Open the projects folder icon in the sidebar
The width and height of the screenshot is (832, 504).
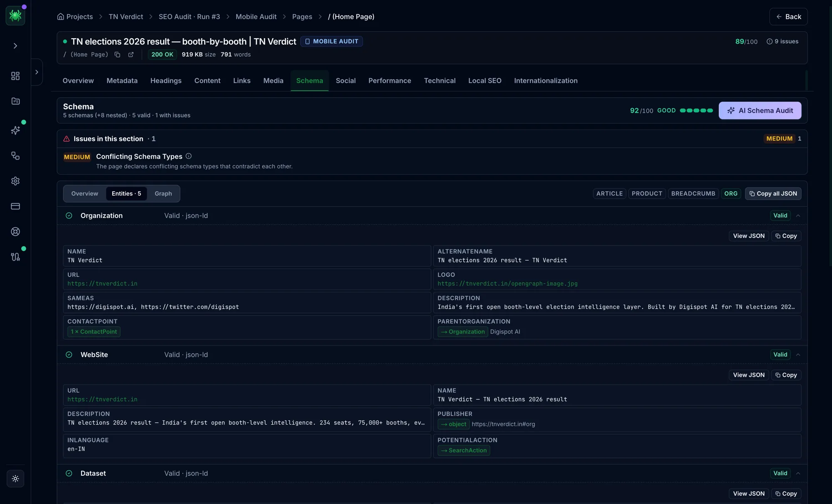coord(15,101)
